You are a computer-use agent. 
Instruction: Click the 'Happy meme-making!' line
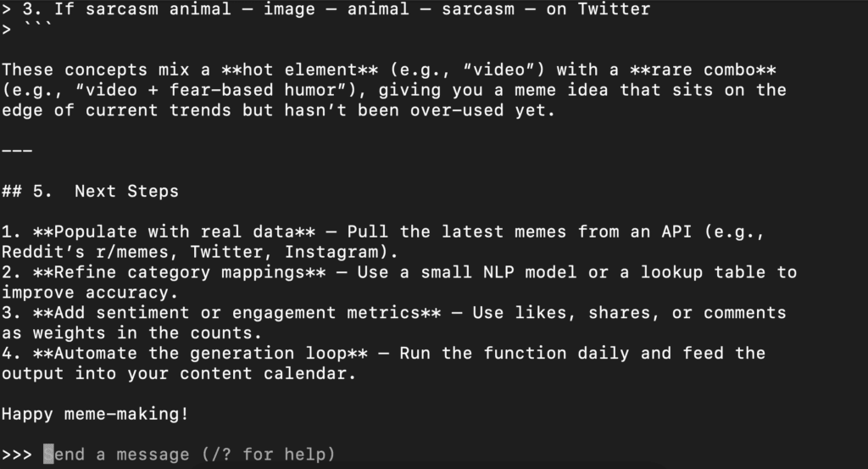click(x=95, y=414)
